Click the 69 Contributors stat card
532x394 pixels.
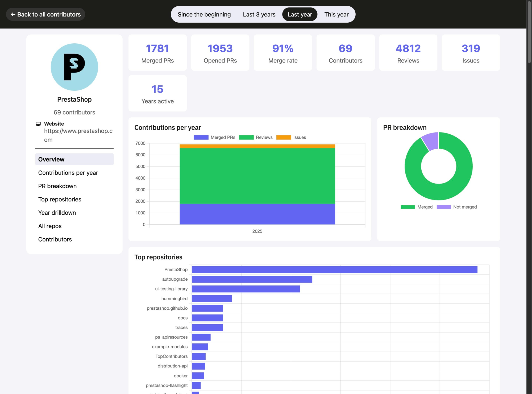[346, 53]
